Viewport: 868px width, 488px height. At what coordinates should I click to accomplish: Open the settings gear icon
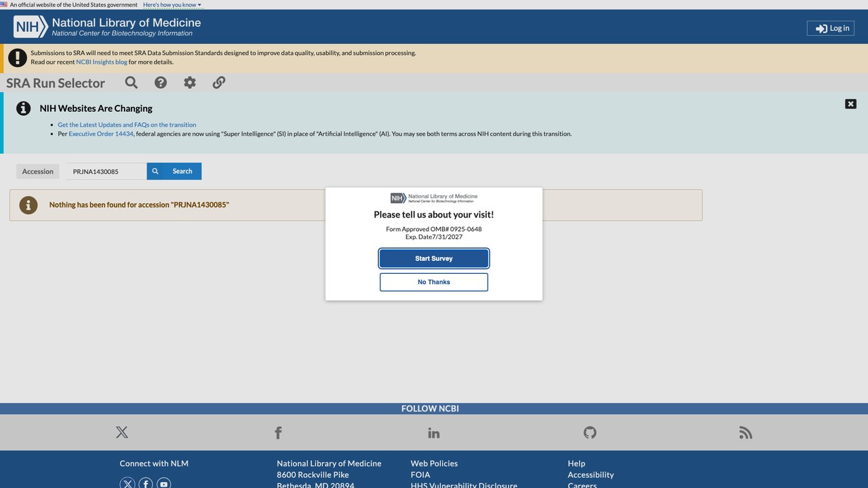[x=190, y=83]
